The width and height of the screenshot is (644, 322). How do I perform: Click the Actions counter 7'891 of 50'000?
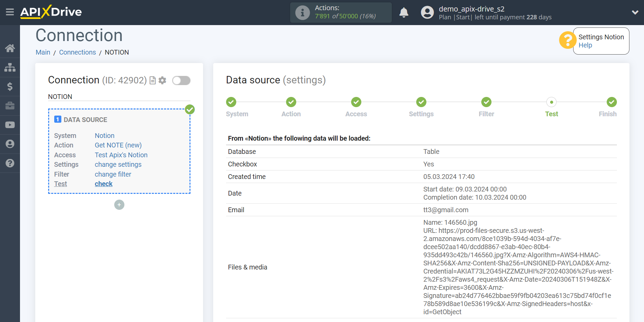click(x=345, y=16)
